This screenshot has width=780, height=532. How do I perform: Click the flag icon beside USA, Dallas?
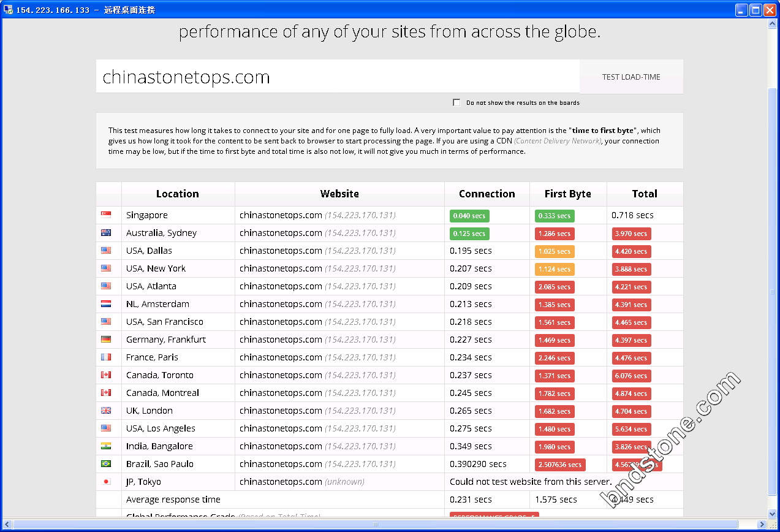click(x=106, y=251)
